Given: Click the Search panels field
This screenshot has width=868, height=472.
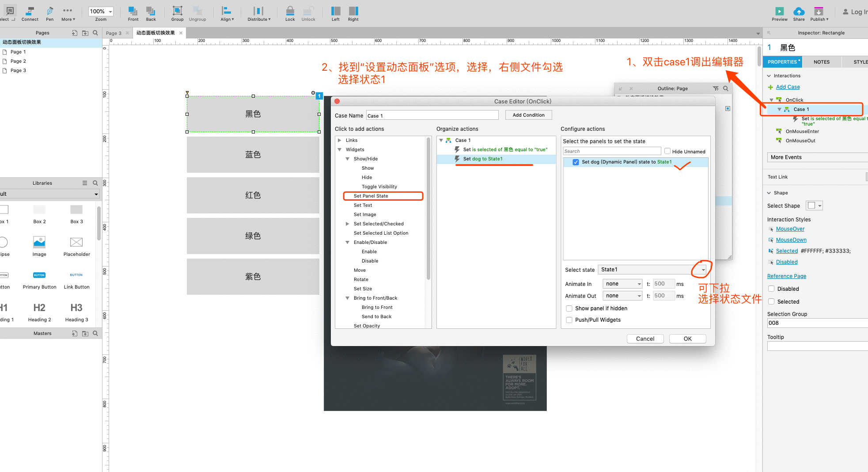Looking at the screenshot, I should click(612, 151).
